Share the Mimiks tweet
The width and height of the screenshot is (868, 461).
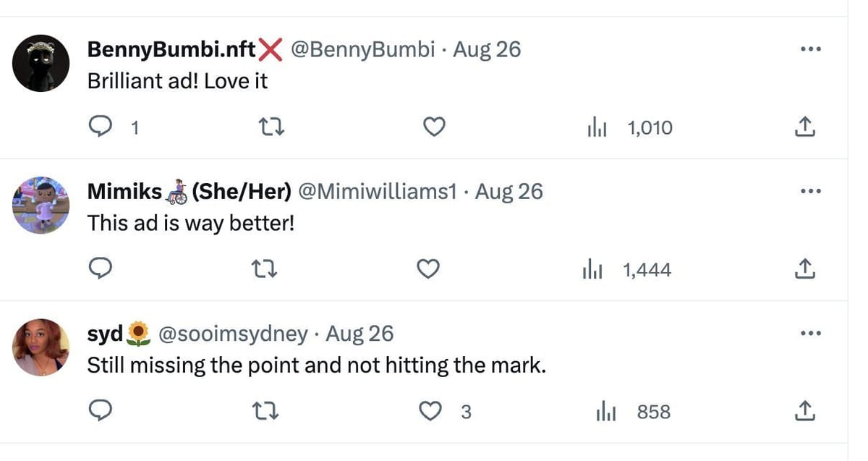coord(804,270)
